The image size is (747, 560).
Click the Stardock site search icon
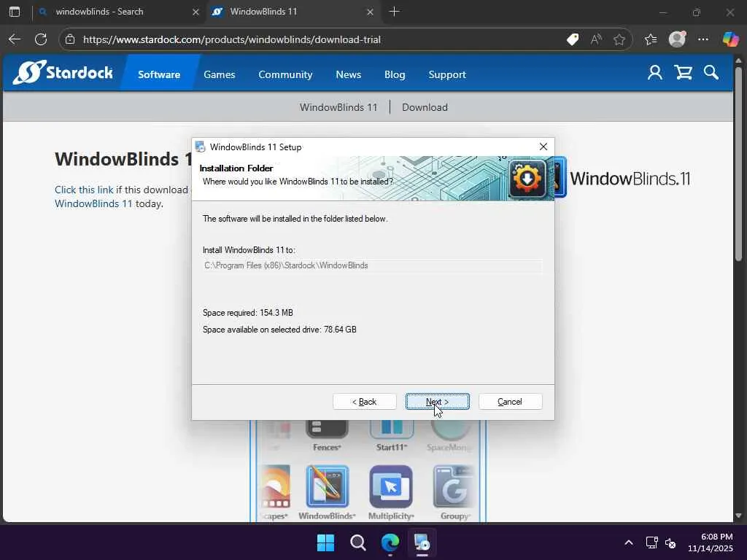click(x=711, y=72)
